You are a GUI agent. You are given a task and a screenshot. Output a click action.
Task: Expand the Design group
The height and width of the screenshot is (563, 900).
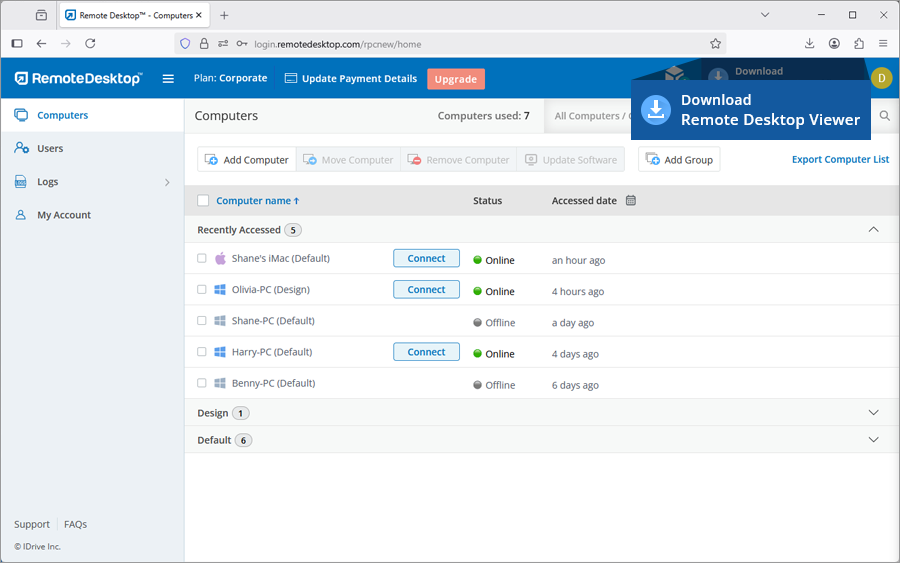[x=873, y=413]
